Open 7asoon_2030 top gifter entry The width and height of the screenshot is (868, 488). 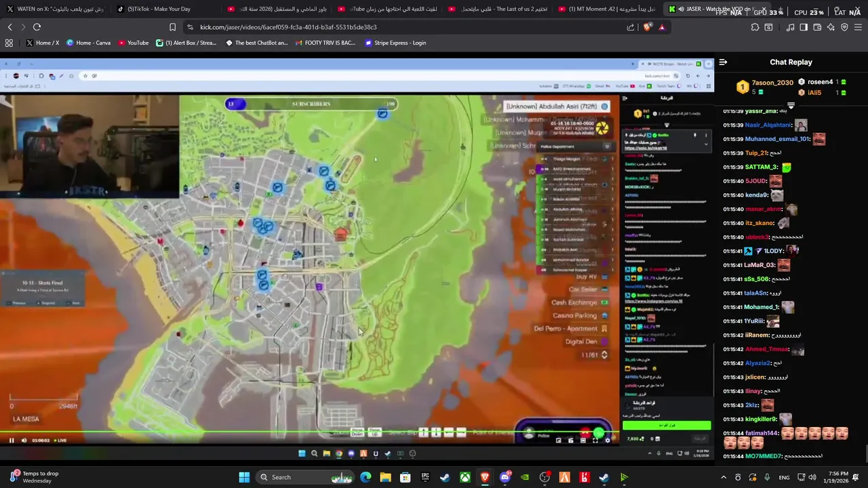pos(766,87)
